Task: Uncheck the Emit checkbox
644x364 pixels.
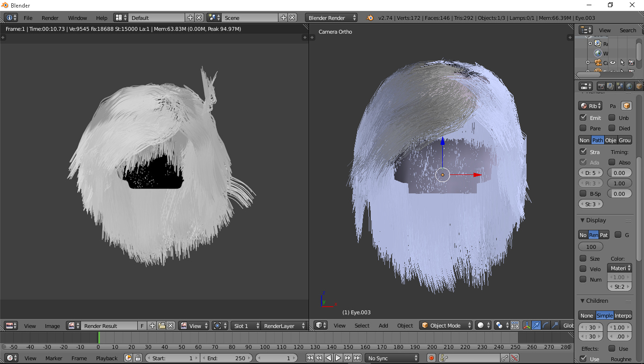Action: click(583, 118)
